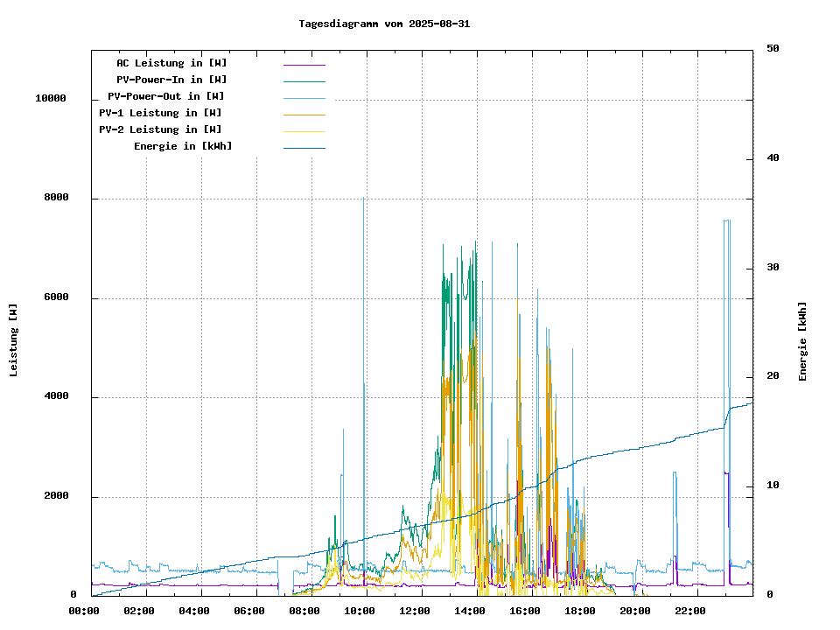Screen dimensions: 840x630
Task: Click the purple AC Leistung legend line
Action: pyautogui.click(x=304, y=64)
